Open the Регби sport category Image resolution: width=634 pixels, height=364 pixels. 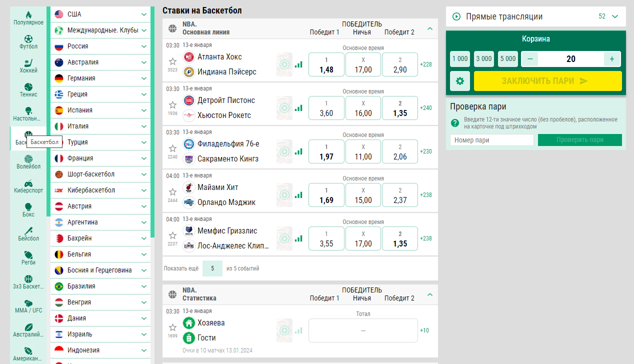pyautogui.click(x=28, y=258)
